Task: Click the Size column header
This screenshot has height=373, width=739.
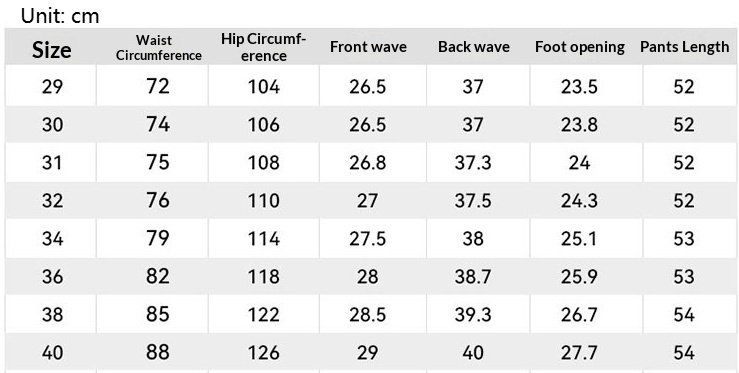Action: 51,50
